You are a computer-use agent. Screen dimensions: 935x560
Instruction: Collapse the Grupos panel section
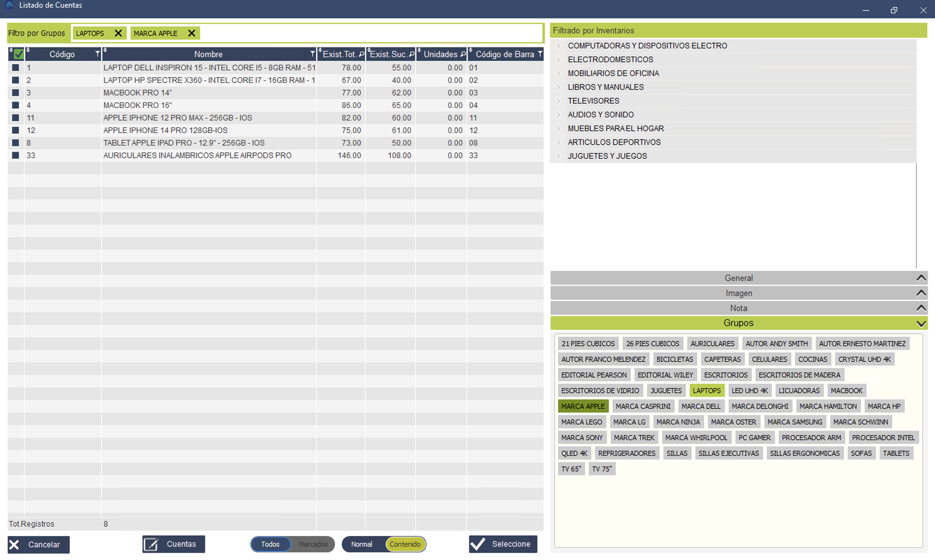click(738, 323)
